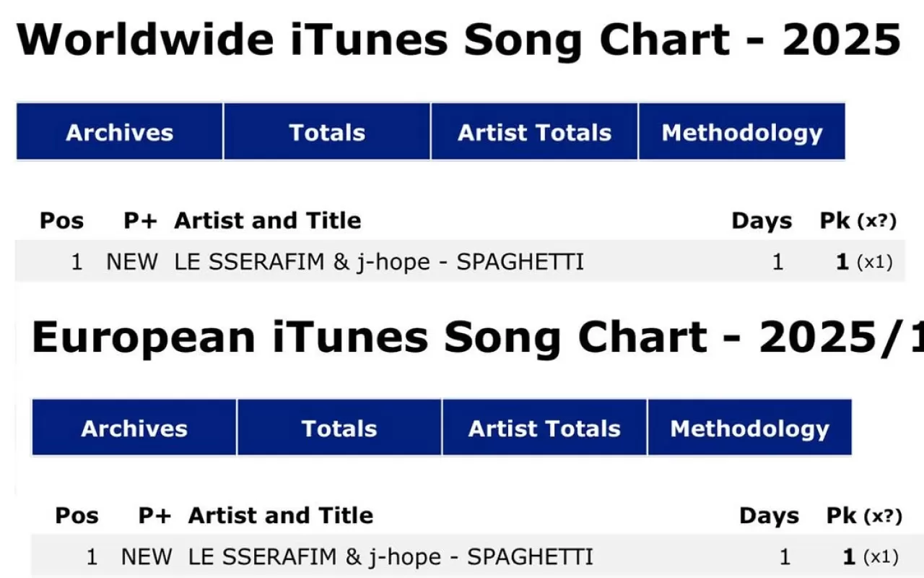Open Methodology under the European chart
Screen dimensions: 924x578
pyautogui.click(x=749, y=428)
